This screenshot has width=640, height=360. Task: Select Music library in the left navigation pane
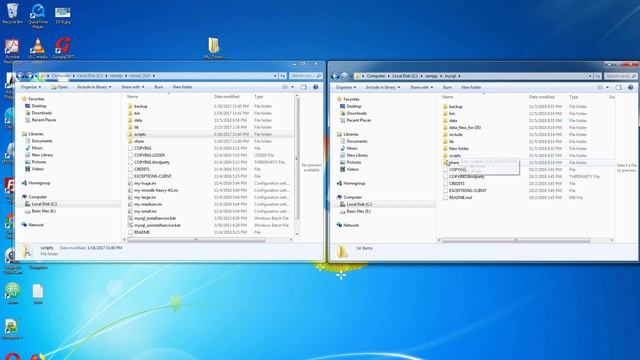click(37, 148)
